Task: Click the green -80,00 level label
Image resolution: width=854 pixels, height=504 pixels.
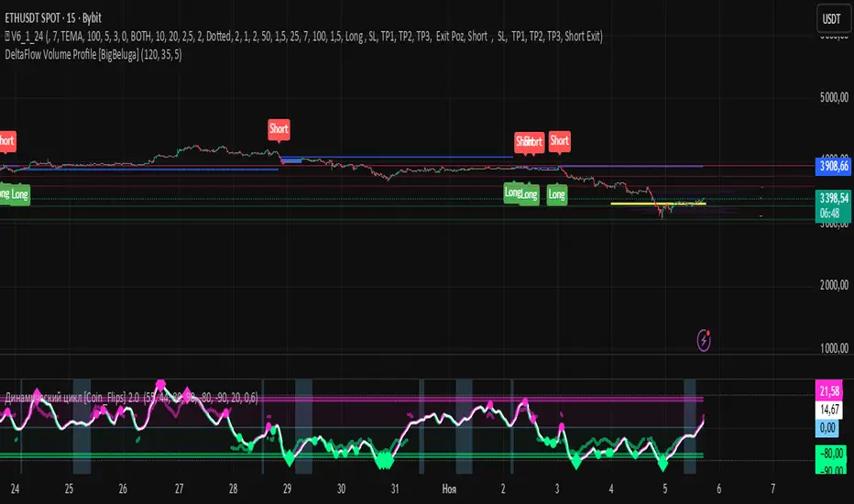Action: [x=832, y=452]
